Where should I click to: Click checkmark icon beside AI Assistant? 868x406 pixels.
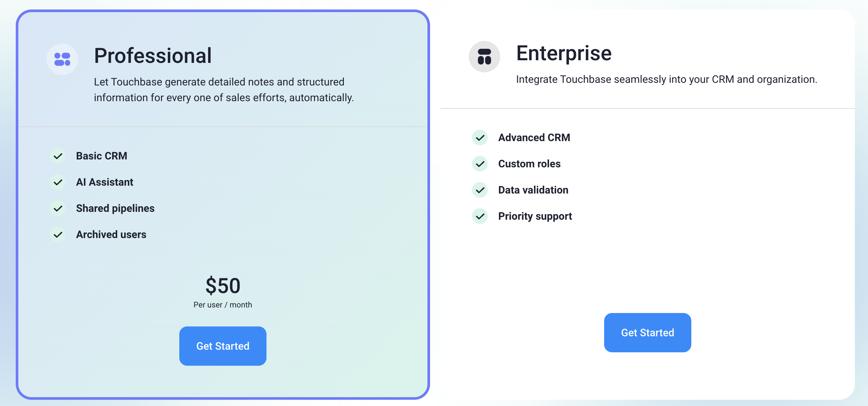(x=58, y=182)
